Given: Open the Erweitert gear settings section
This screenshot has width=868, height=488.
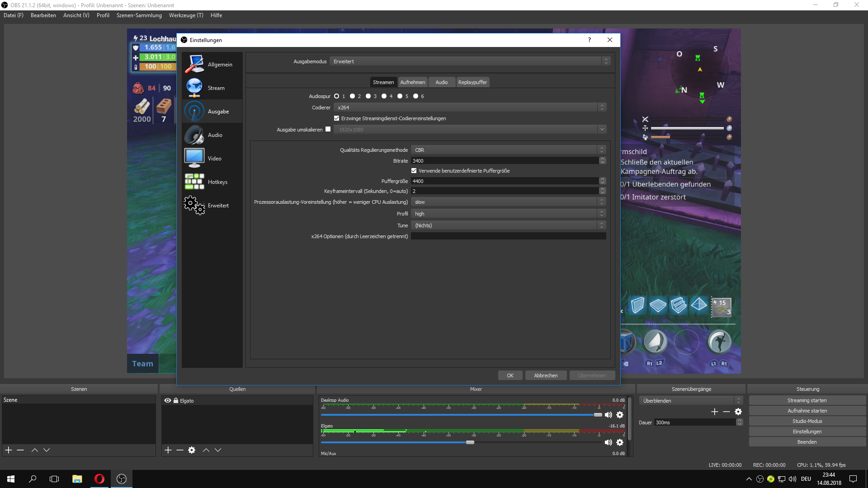Looking at the screenshot, I should coord(194,206).
